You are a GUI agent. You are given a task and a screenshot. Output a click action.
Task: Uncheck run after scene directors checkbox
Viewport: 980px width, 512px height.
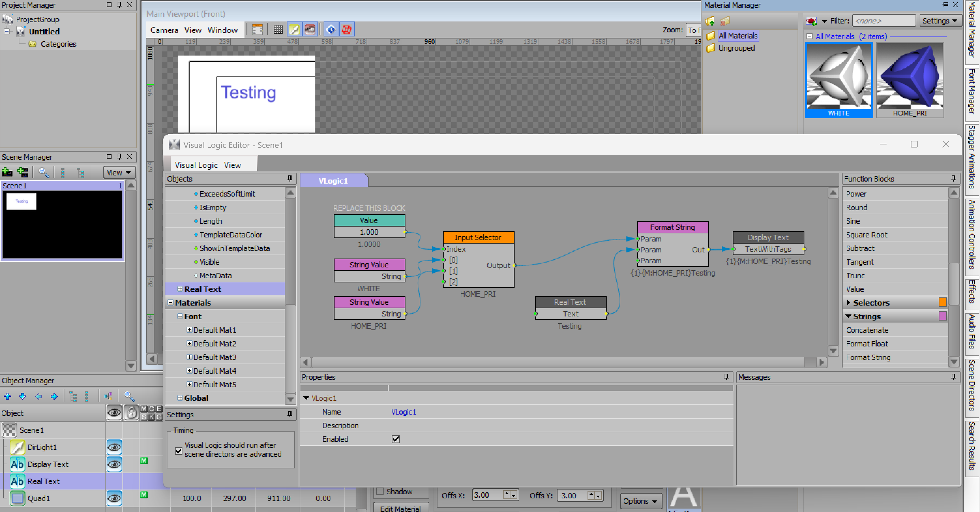178,450
